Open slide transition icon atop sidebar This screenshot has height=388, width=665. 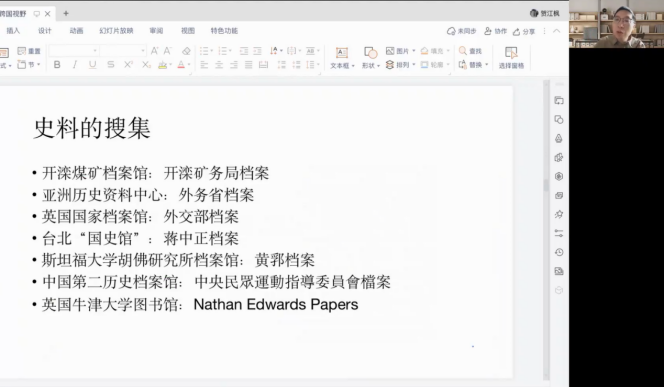coord(559,100)
